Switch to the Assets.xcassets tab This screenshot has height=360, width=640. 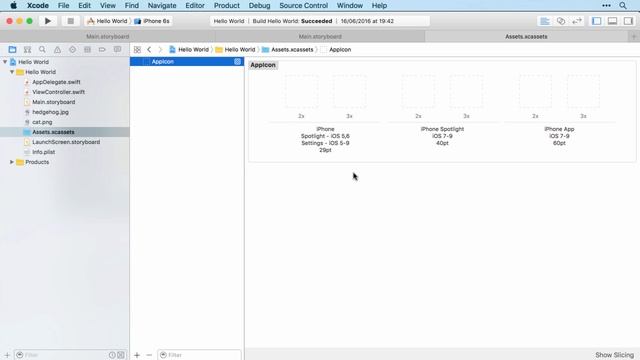point(526,37)
